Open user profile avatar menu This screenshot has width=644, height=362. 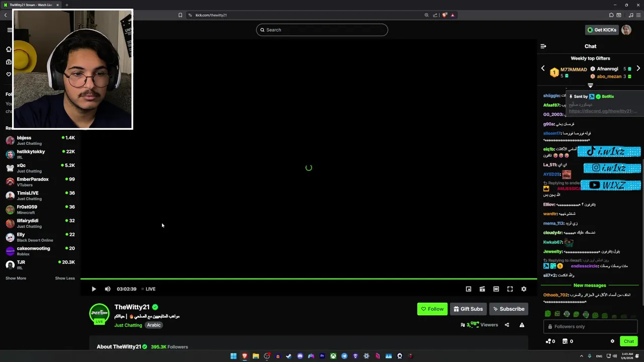pos(626,30)
